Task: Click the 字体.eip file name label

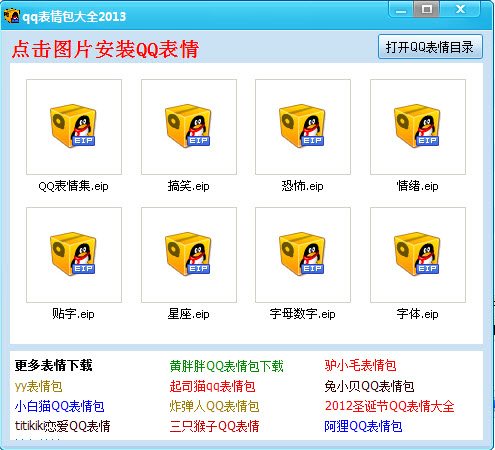Action: click(418, 314)
